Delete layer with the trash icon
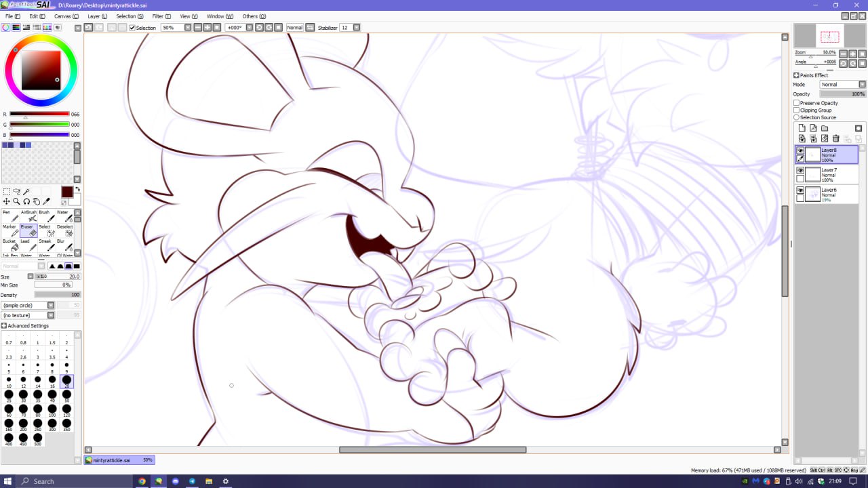This screenshot has height=488, width=868. [836, 139]
